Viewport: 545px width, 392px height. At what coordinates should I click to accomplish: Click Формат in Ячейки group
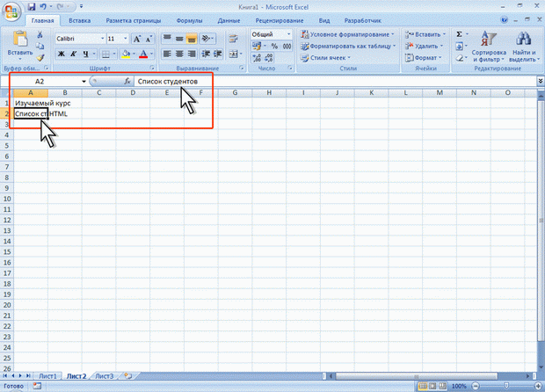click(424, 58)
